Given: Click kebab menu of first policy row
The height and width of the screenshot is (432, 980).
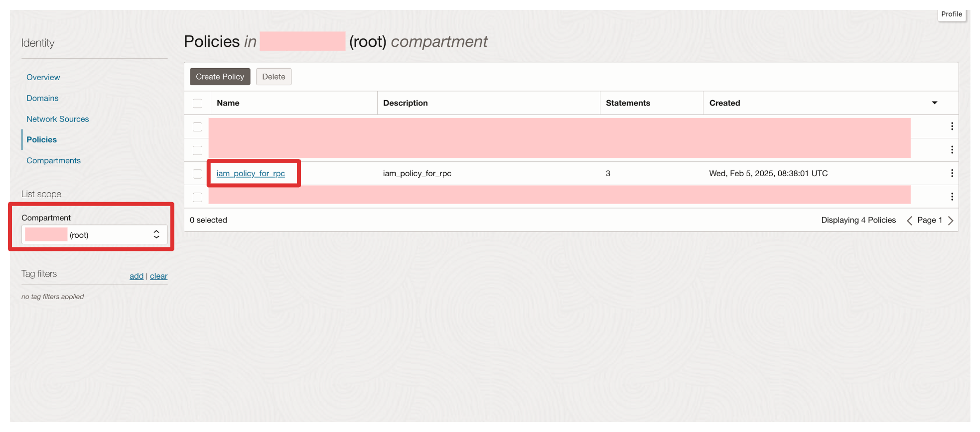Looking at the screenshot, I should 952,126.
